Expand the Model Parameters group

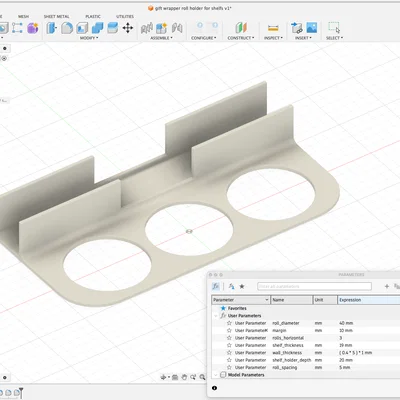click(x=216, y=375)
